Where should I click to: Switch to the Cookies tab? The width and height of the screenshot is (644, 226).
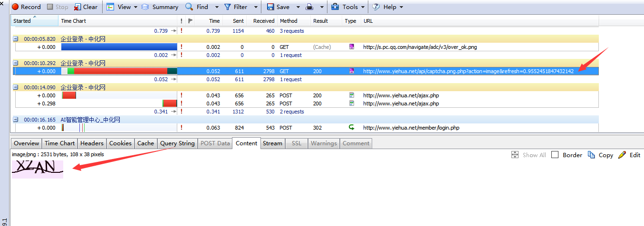[120, 143]
